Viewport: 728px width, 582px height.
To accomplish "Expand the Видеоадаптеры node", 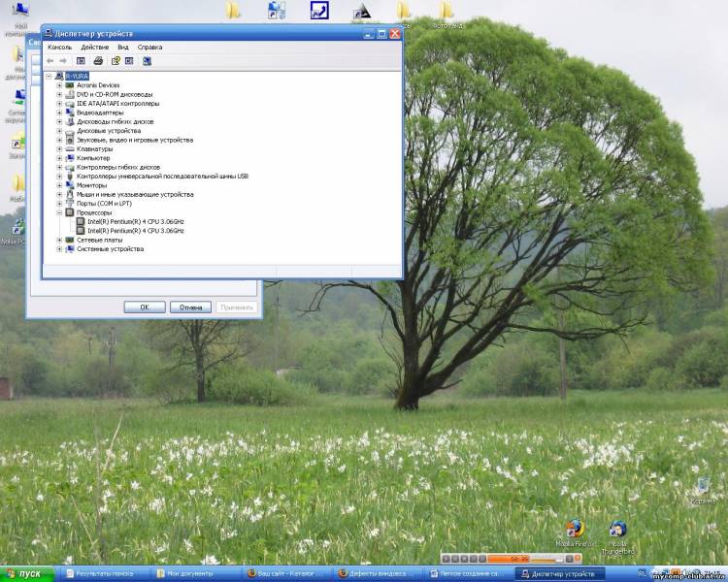I will [x=59, y=113].
